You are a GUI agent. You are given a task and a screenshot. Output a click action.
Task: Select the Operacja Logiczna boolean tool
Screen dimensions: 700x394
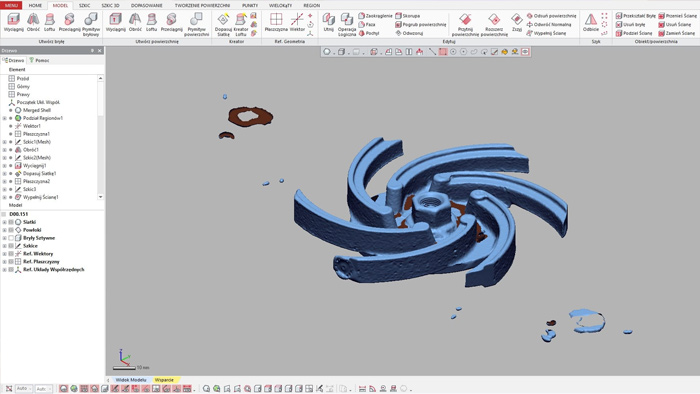347,24
